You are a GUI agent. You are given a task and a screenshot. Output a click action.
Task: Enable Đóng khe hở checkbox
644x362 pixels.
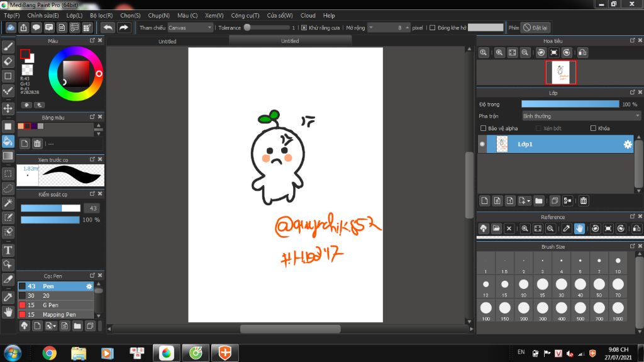click(x=432, y=28)
